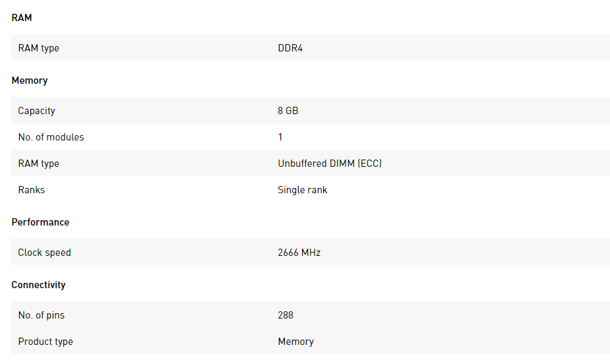Click RAM type label under Memory section

click(x=38, y=164)
